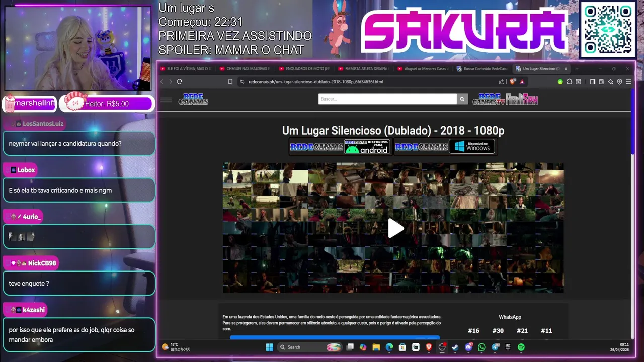Click the share icon in the address bar
This screenshot has width=644, height=362.
tap(501, 82)
